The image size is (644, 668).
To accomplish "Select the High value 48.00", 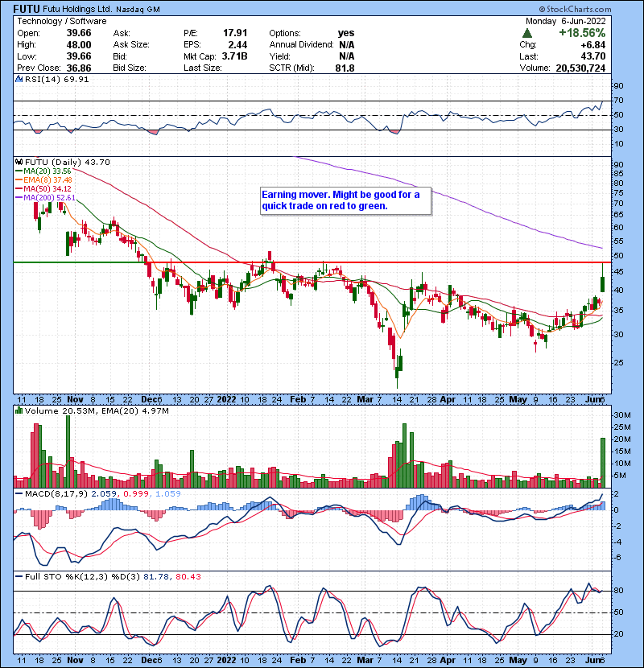I will click(79, 45).
